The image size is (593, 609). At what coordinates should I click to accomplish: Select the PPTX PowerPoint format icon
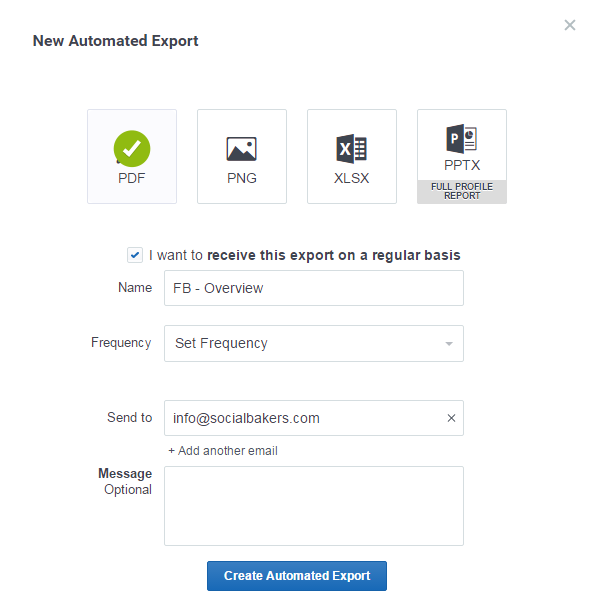[x=461, y=139]
